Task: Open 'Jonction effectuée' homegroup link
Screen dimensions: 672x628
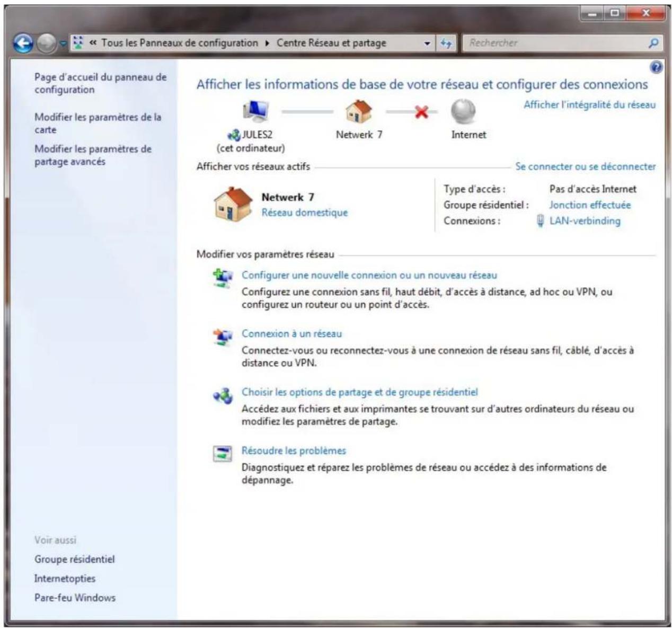Action: click(590, 205)
